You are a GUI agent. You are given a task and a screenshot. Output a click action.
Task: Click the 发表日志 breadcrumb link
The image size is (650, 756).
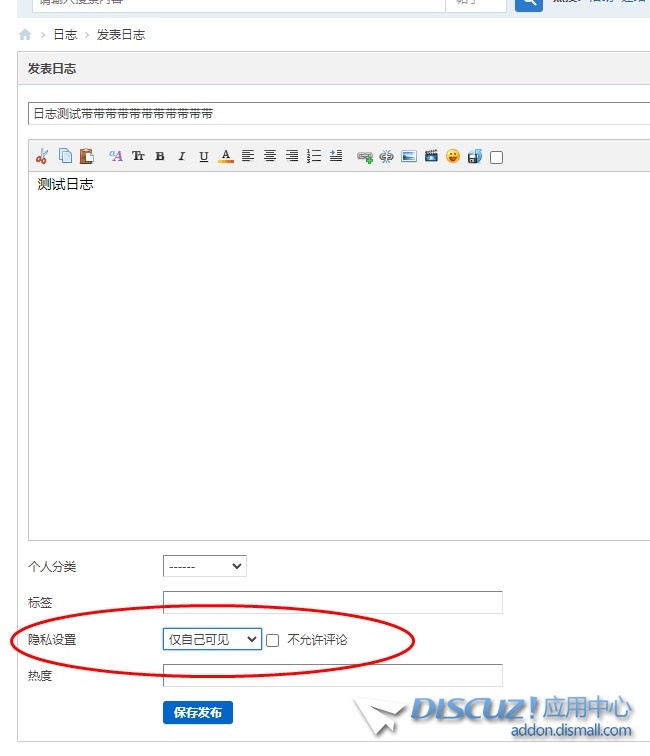(121, 35)
